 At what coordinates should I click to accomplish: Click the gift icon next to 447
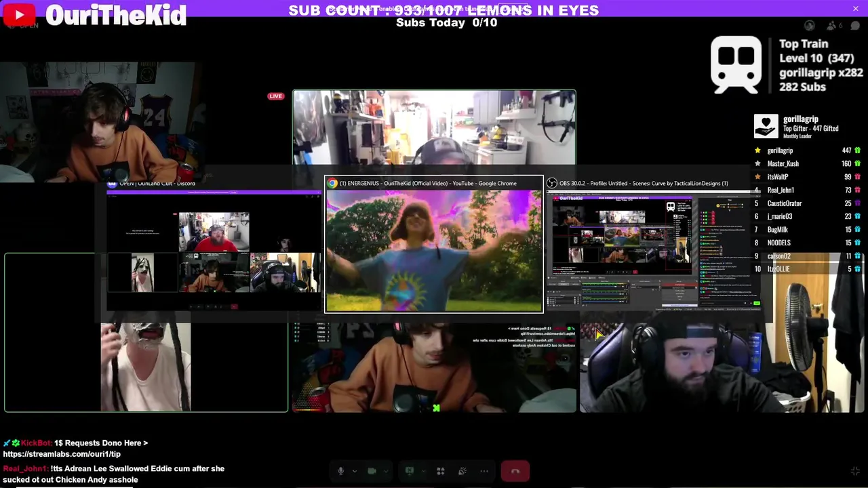point(858,150)
